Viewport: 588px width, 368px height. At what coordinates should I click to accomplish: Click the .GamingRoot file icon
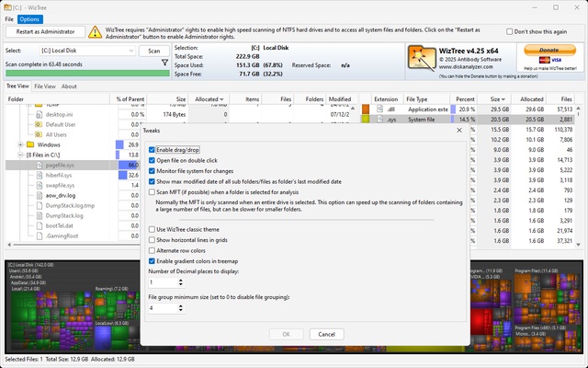tap(39, 236)
